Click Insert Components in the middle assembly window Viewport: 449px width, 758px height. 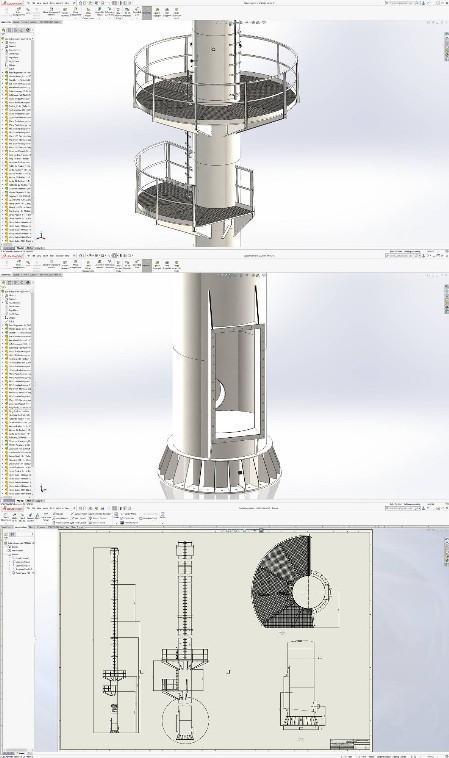point(18,265)
